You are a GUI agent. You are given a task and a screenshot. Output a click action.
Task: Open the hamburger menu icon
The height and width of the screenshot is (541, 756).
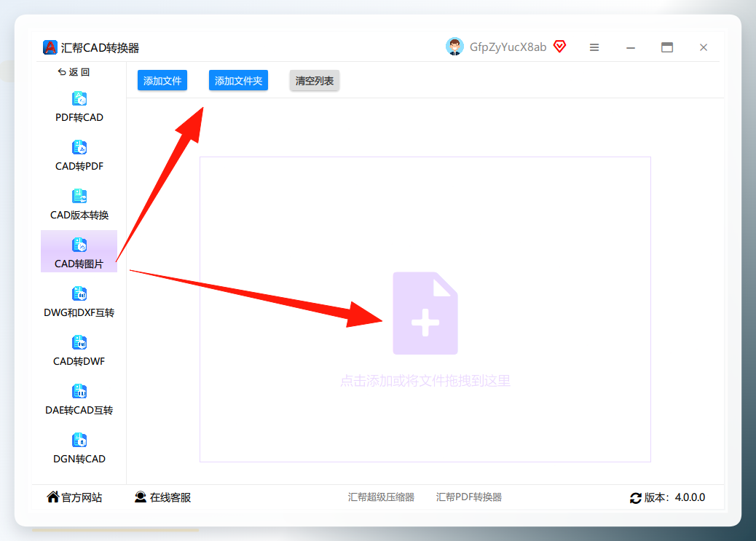pos(594,47)
